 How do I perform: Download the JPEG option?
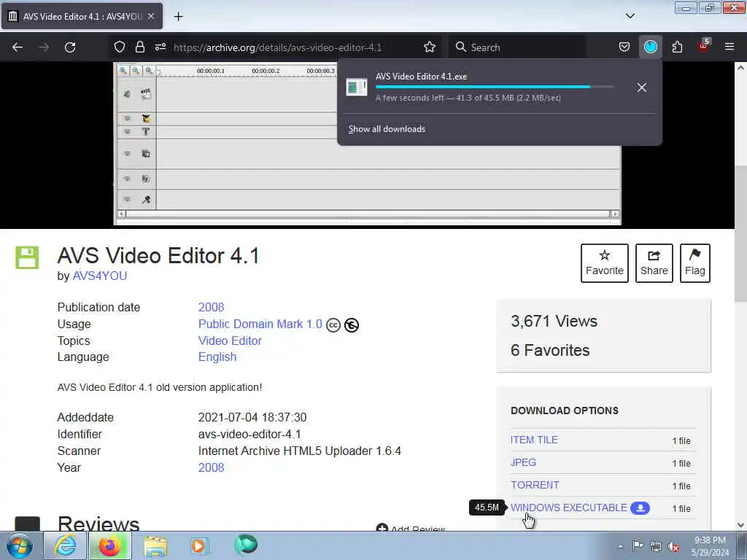(523, 462)
